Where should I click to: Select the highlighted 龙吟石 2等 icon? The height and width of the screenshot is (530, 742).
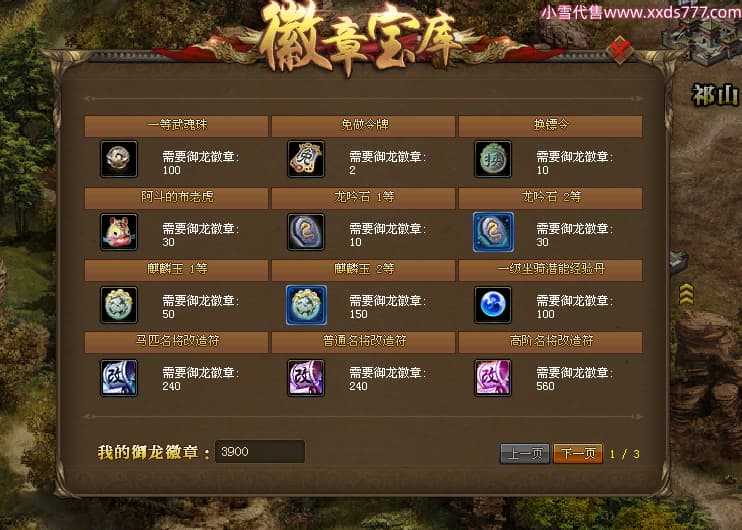(493, 232)
